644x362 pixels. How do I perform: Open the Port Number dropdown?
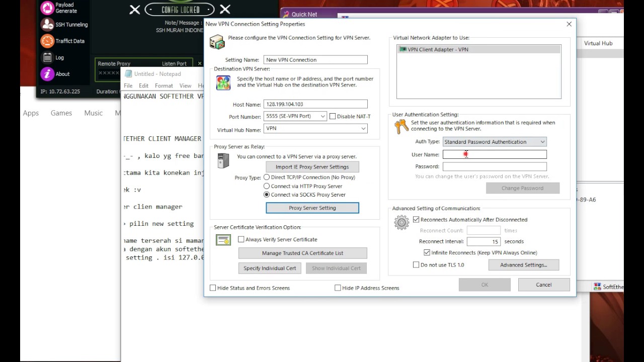pyautogui.click(x=295, y=116)
